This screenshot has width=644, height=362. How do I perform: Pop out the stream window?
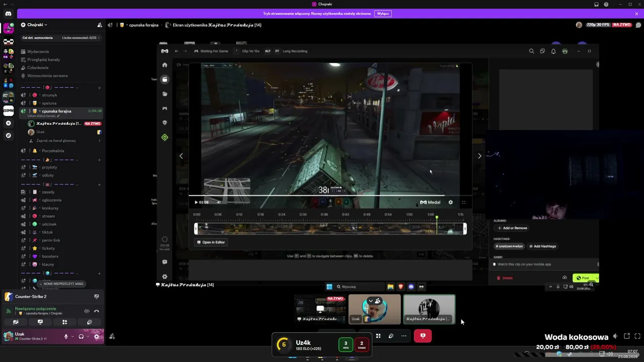click(x=627, y=336)
